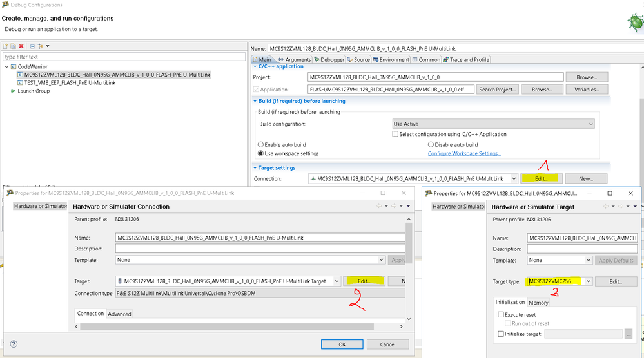
Task: Open the Trace and Profile tab
Action: click(x=466, y=59)
